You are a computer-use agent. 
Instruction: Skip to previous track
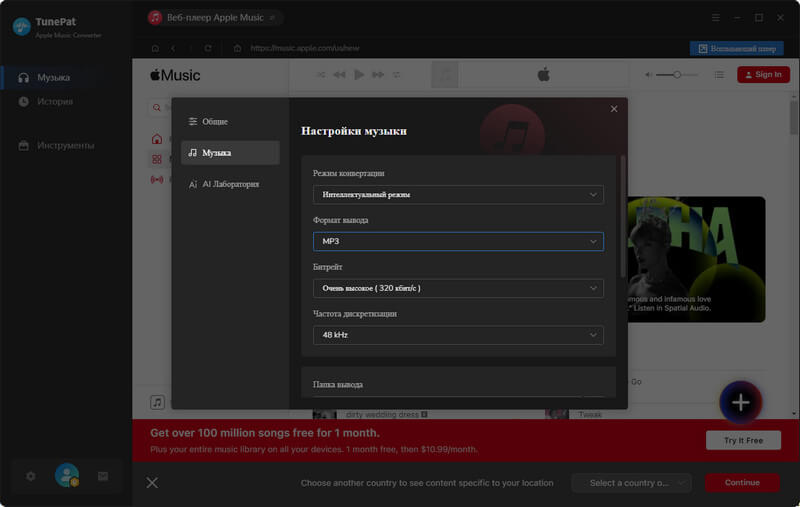[x=339, y=75]
